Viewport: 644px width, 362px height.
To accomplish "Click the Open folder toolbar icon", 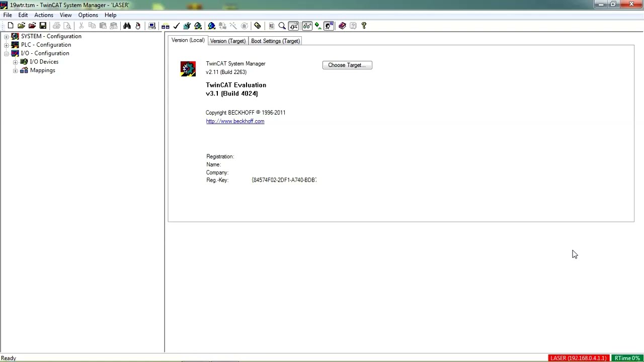I will (21, 26).
